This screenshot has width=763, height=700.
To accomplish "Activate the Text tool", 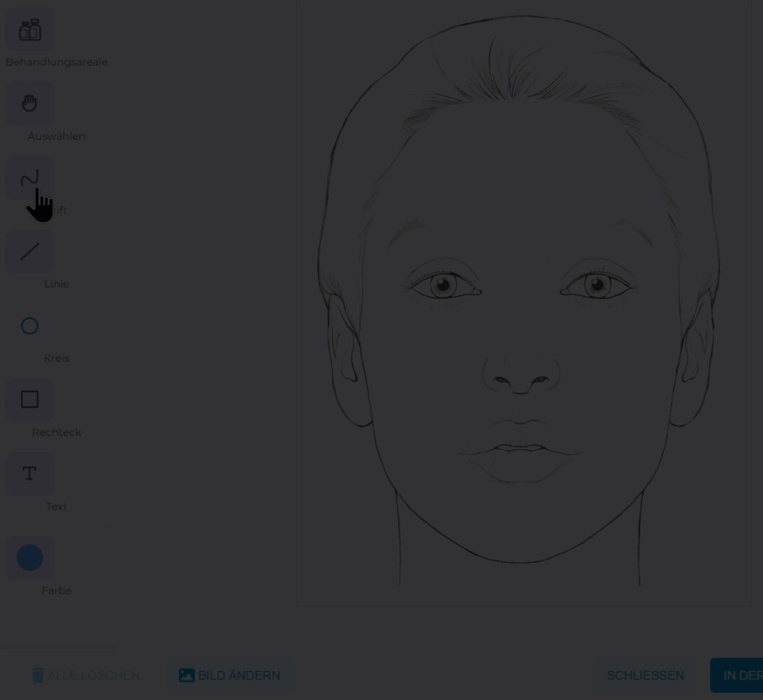I will click(29, 474).
